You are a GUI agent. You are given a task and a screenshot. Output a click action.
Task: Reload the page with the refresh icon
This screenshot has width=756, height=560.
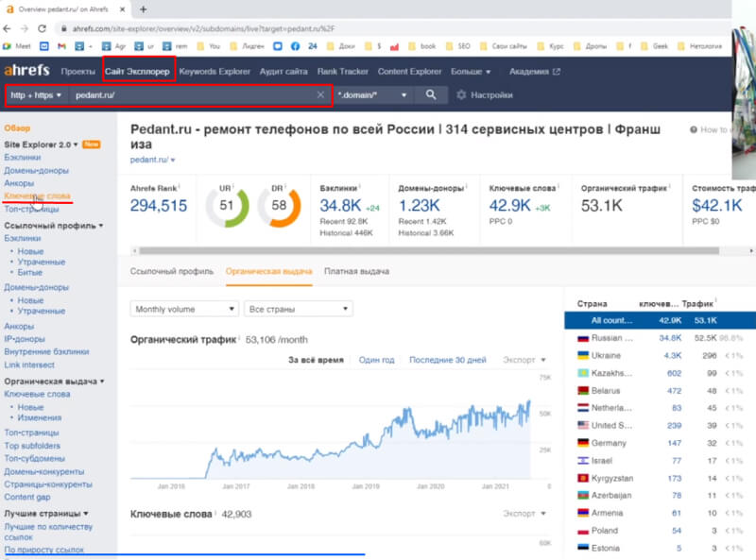tap(42, 29)
